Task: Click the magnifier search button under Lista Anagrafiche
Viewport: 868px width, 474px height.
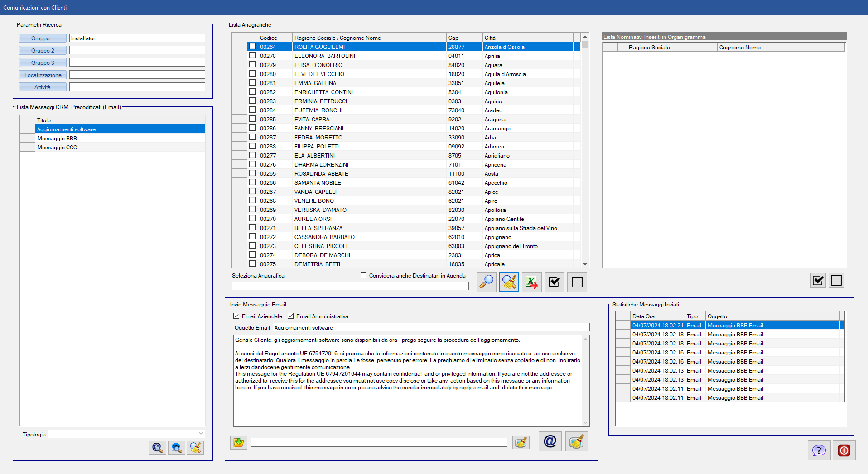Action: coord(486,282)
